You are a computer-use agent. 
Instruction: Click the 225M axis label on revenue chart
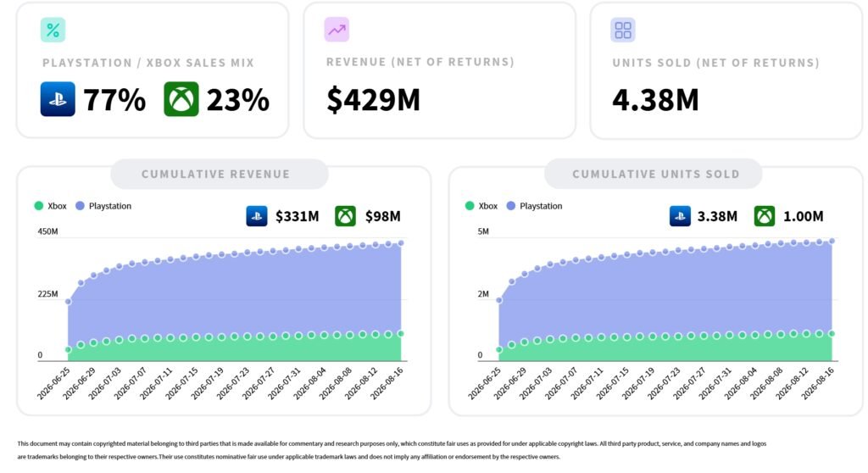pos(47,293)
